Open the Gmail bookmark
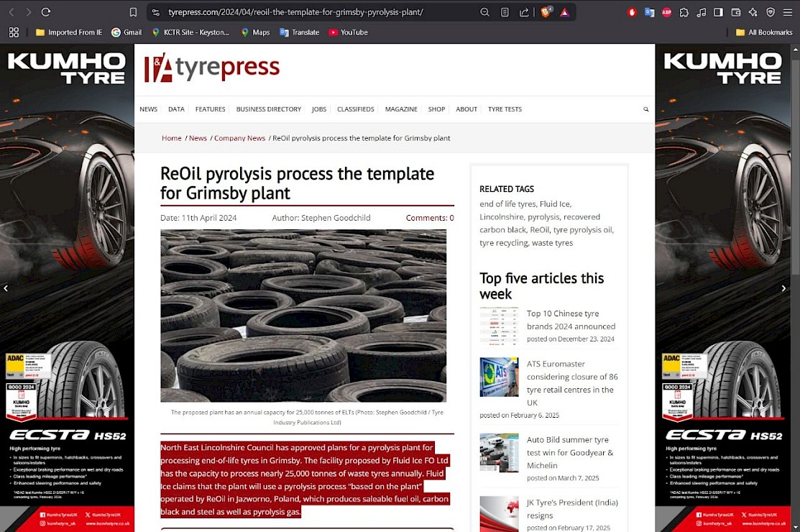This screenshot has width=800, height=532. point(127,32)
